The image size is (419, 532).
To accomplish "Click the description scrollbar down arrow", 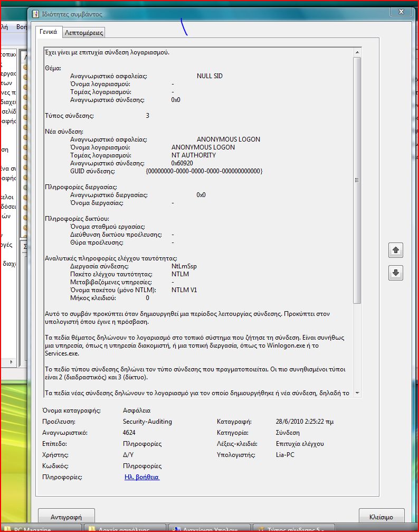I will point(357,393).
